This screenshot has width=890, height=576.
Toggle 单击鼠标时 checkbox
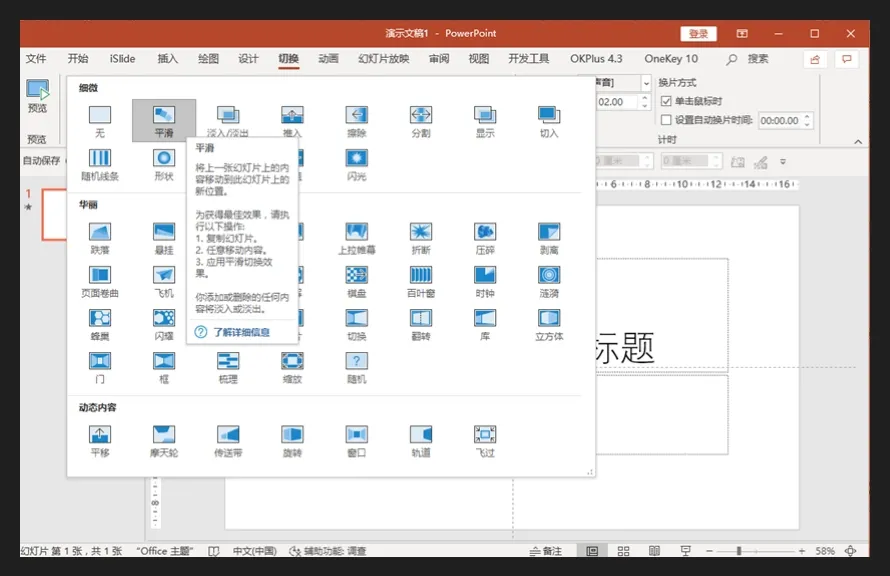(666, 101)
